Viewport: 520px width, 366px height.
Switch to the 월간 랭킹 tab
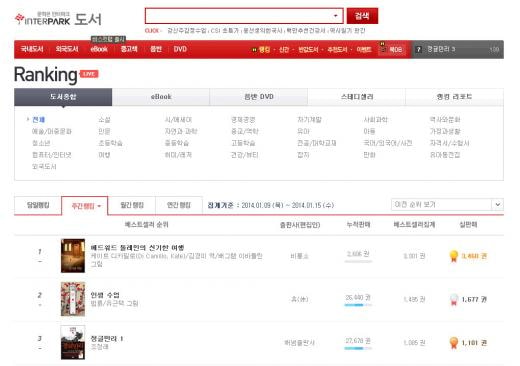tap(132, 205)
